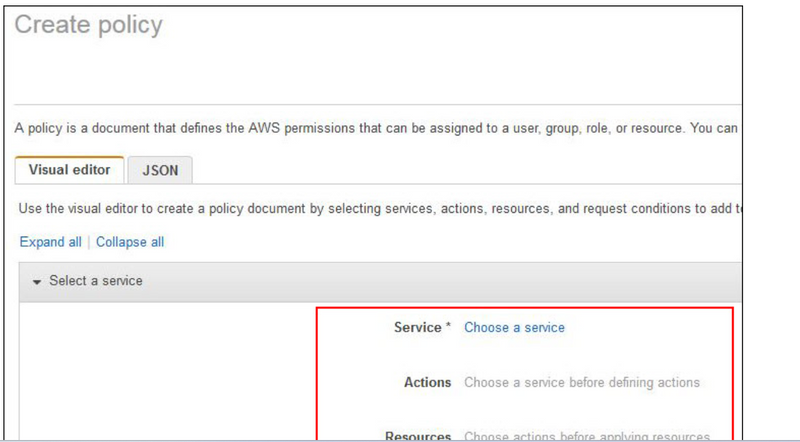This screenshot has width=800, height=442.
Task: Collapse the Select a service triangle
Action: tap(37, 282)
